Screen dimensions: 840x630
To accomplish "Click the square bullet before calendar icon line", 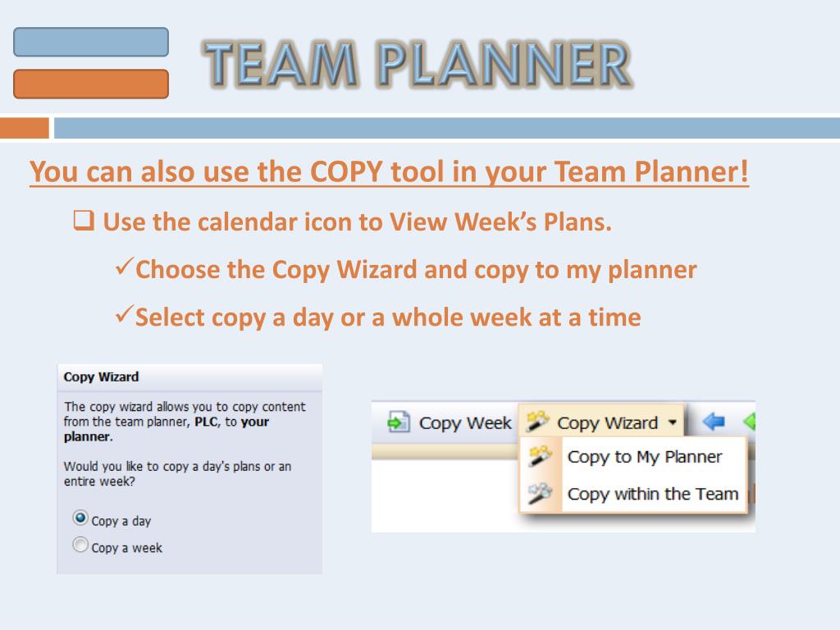I will [84, 220].
